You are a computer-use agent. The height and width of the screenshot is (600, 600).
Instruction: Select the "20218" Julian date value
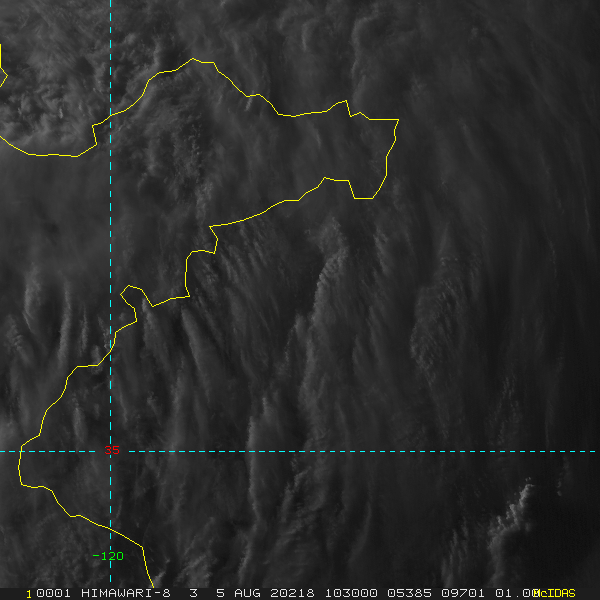(292, 593)
